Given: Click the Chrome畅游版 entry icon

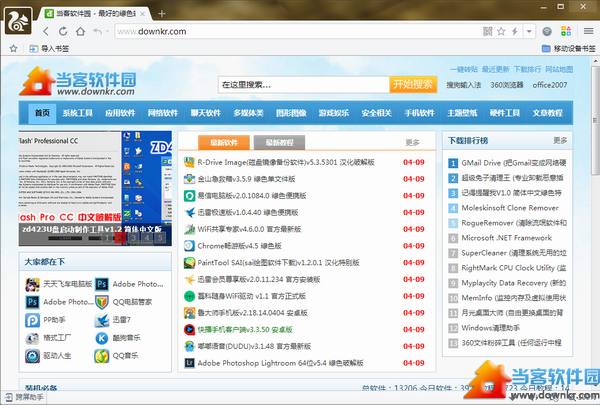Looking at the screenshot, I should pyautogui.click(x=189, y=246).
